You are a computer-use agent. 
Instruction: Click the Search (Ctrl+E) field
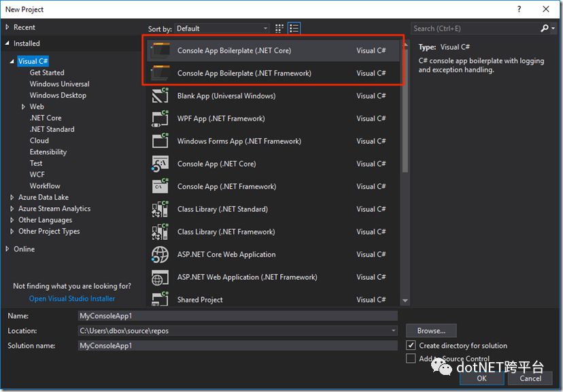475,29
